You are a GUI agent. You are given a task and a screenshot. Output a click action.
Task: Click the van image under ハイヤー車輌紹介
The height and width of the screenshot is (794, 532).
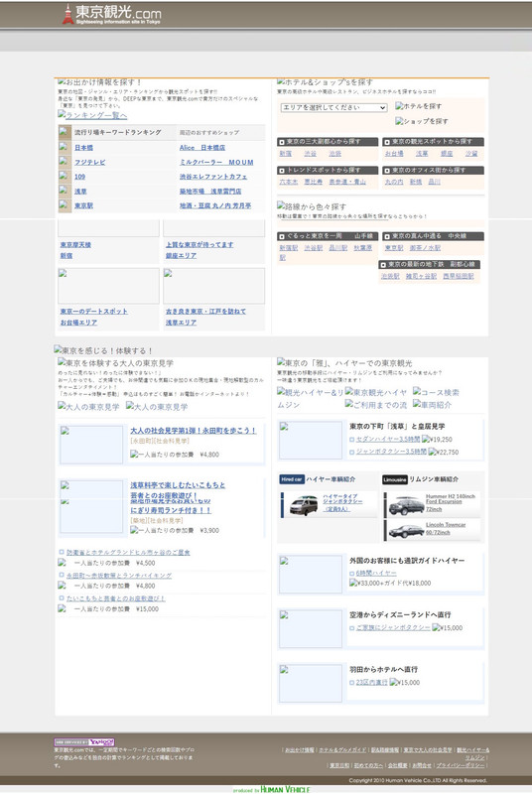point(304,505)
